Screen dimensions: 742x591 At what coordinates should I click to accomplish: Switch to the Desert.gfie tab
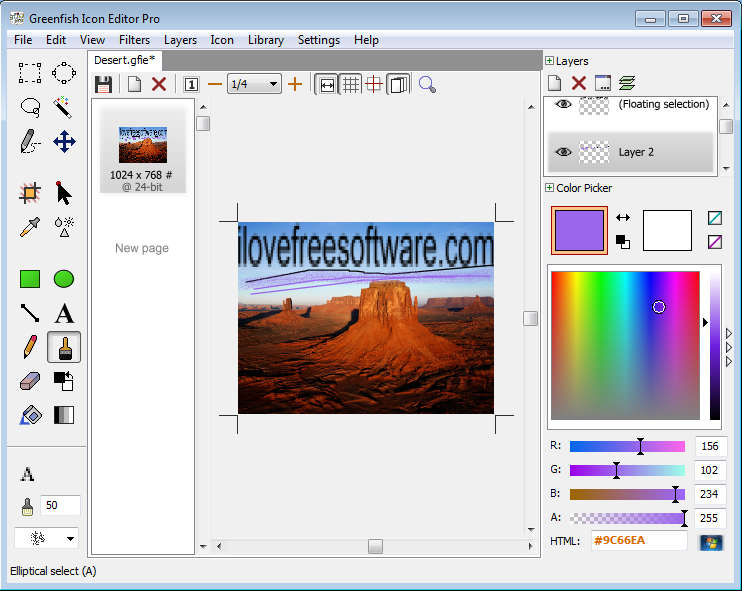click(125, 61)
